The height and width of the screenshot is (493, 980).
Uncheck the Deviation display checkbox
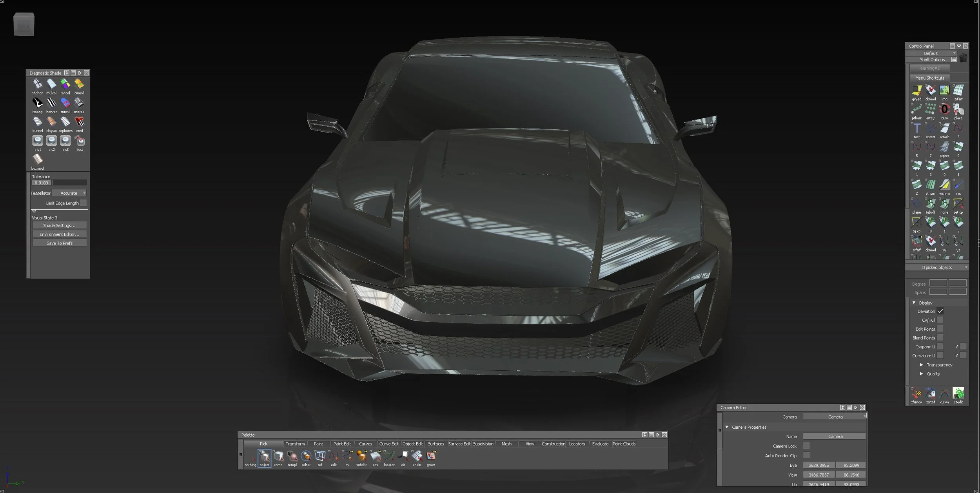click(x=940, y=311)
